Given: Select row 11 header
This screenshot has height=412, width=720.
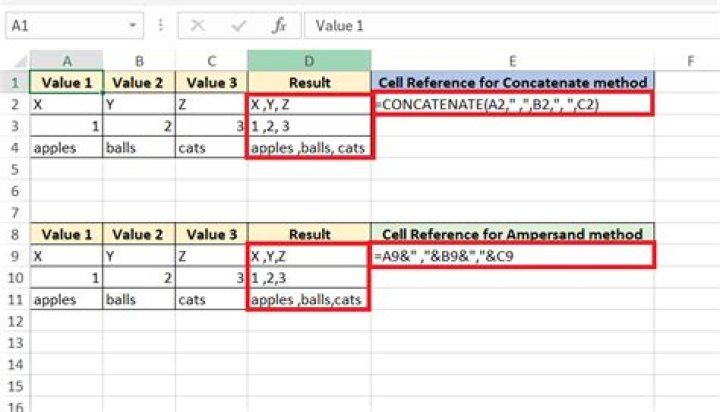Looking at the screenshot, I should (x=15, y=299).
